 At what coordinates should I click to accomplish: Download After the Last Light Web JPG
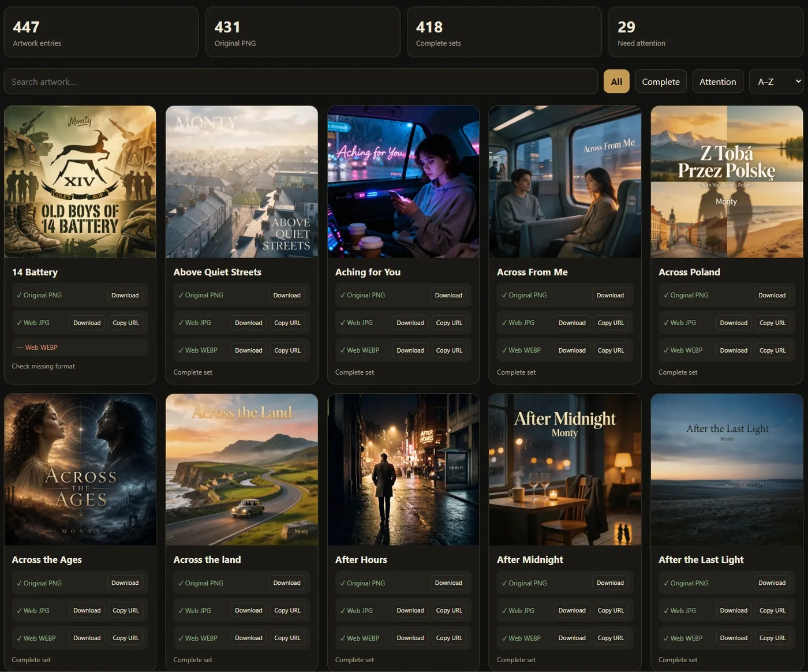point(734,610)
